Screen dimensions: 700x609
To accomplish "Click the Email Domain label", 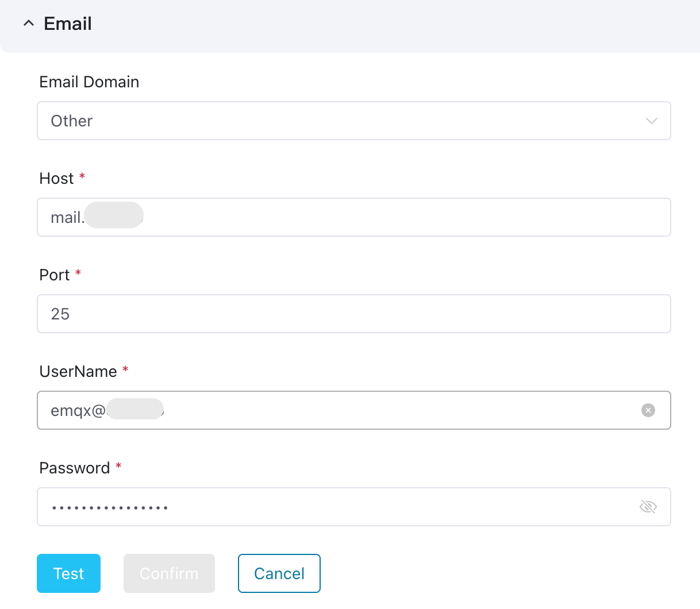I will (89, 82).
